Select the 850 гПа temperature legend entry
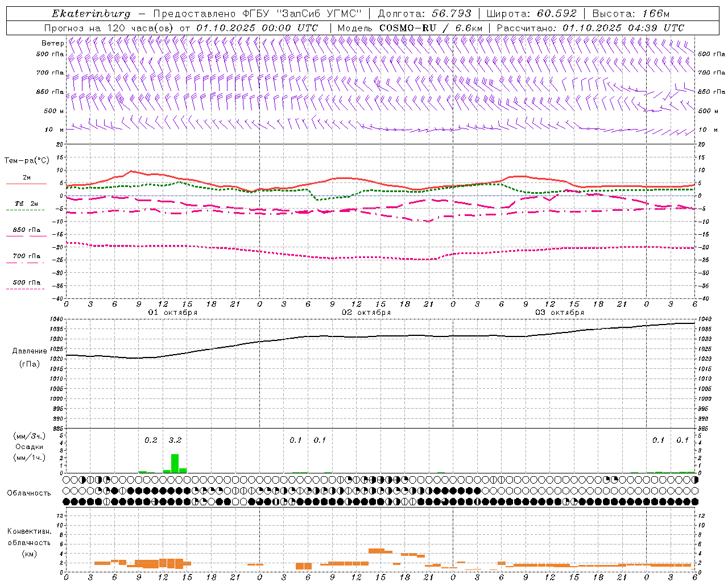 point(26,231)
